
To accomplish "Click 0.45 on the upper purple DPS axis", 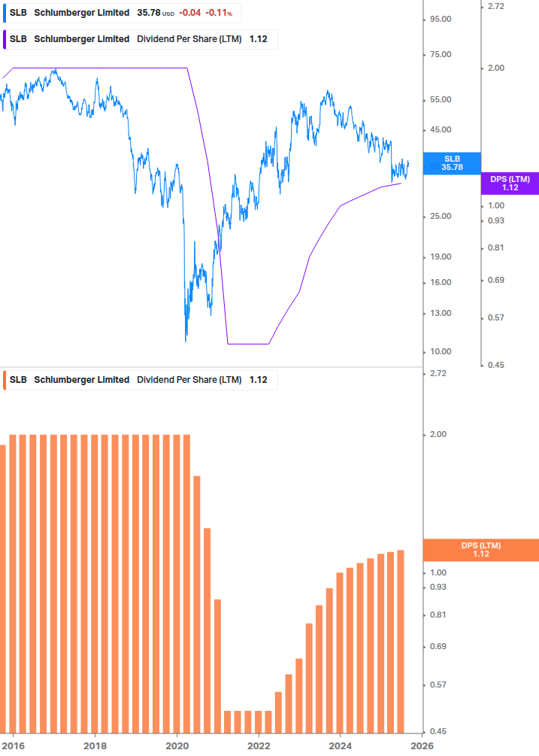I will [x=496, y=365].
